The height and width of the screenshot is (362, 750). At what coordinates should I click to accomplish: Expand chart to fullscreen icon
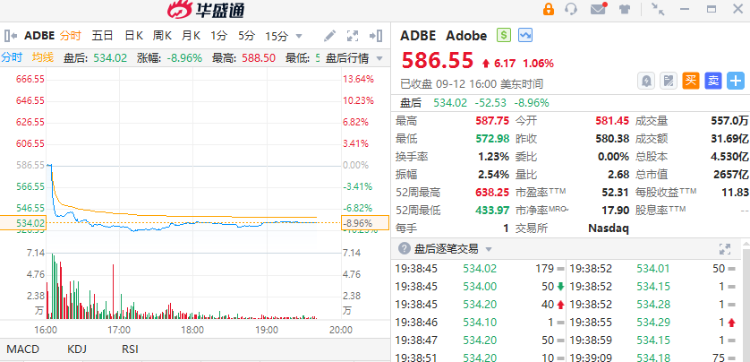point(353,35)
